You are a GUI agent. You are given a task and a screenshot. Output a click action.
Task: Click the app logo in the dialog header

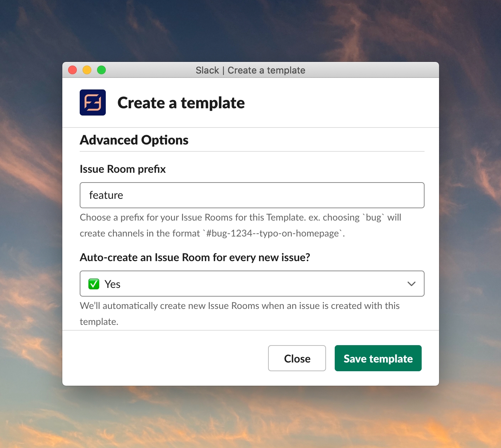(93, 102)
